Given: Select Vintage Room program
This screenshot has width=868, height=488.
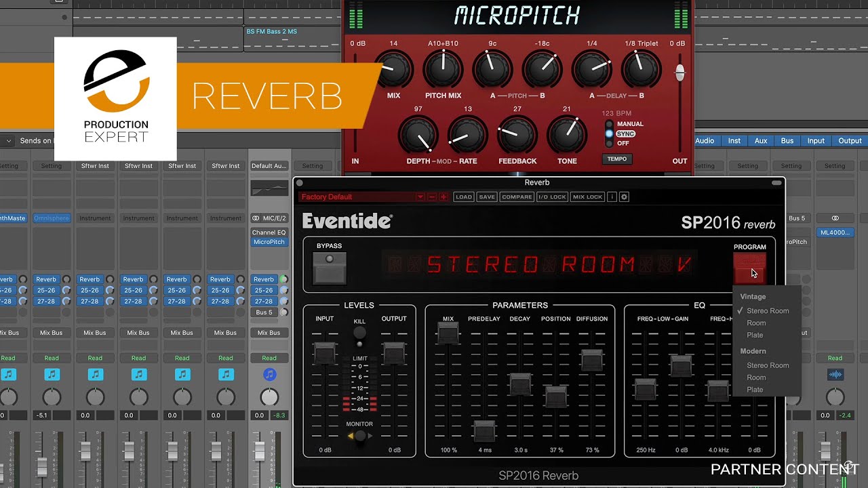Looking at the screenshot, I should 756,323.
